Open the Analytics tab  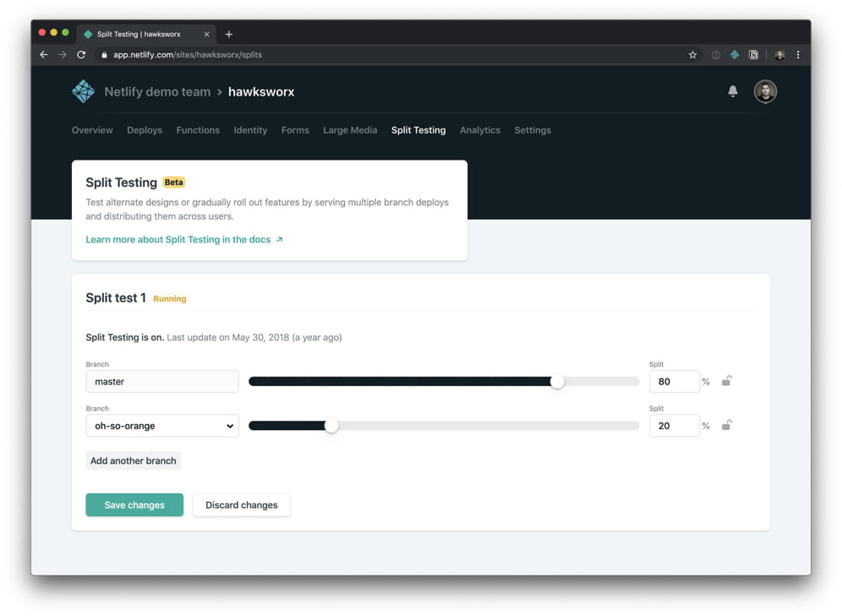[479, 130]
